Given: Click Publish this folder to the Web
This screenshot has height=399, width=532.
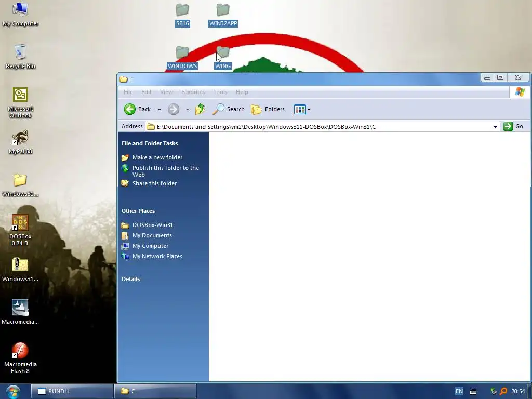Looking at the screenshot, I should tap(166, 171).
